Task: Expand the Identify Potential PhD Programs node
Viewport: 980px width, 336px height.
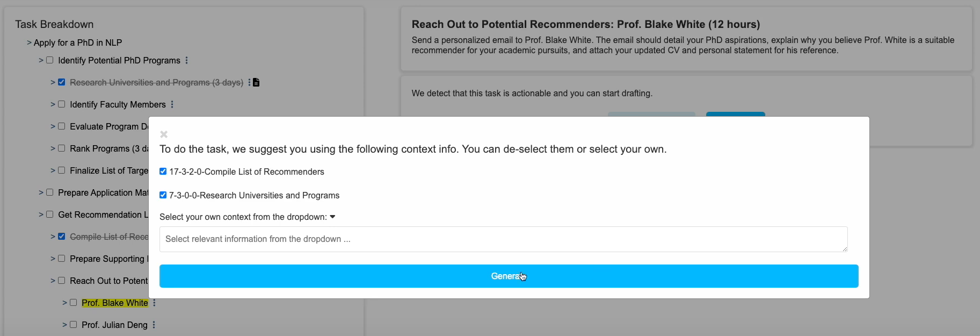Action: 41,60
